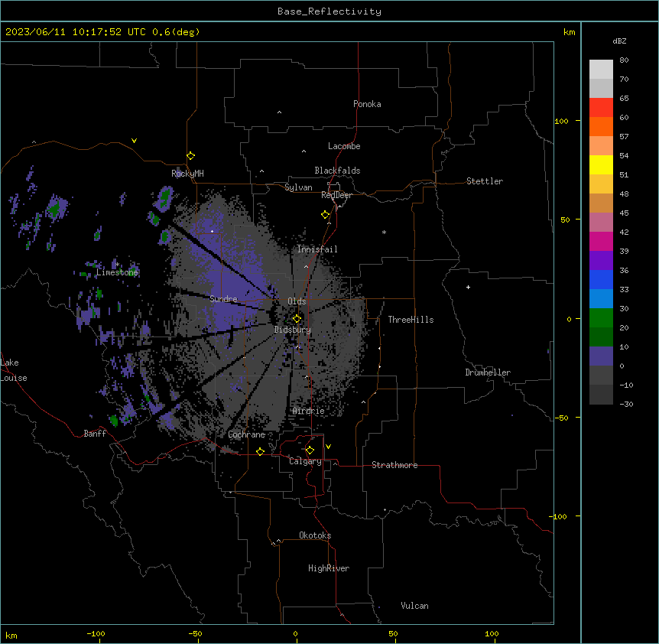Click the Banff label on the map
Screen dimensions: 659x644
click(95, 434)
